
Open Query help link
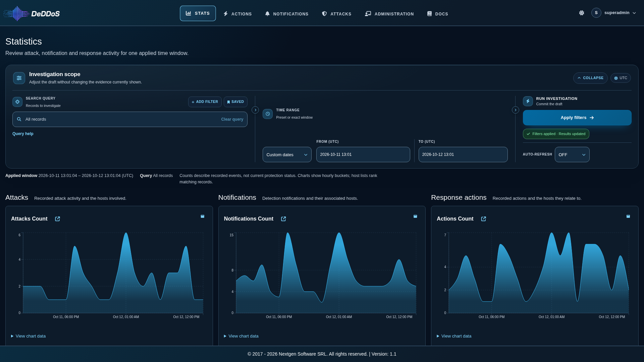point(23,134)
